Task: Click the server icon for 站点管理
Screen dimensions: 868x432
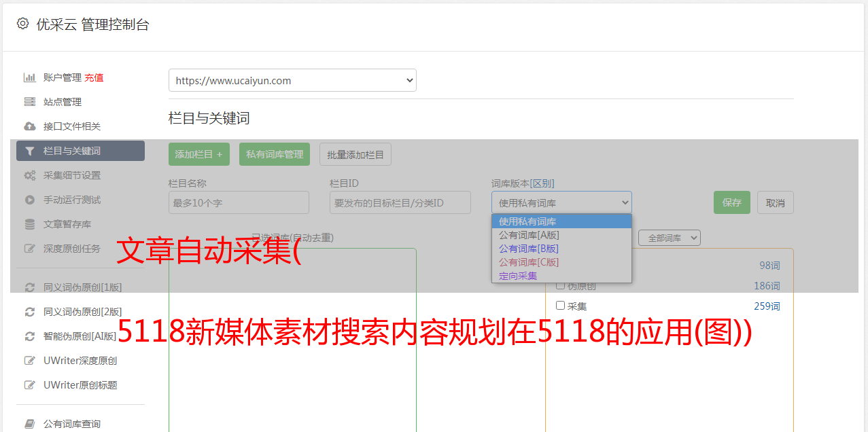Action: click(29, 102)
